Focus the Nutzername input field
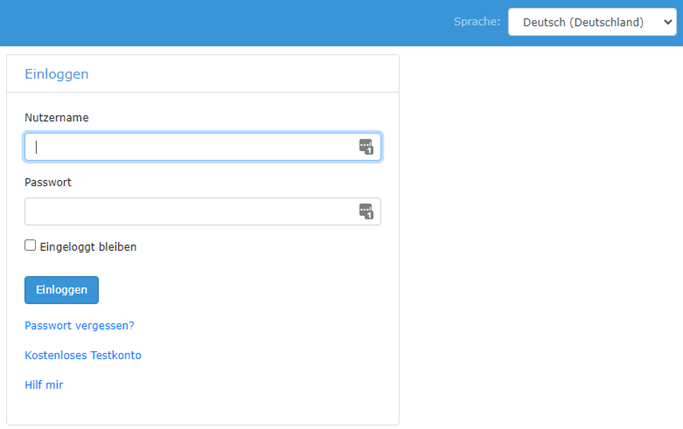The image size is (683, 429). [x=203, y=147]
